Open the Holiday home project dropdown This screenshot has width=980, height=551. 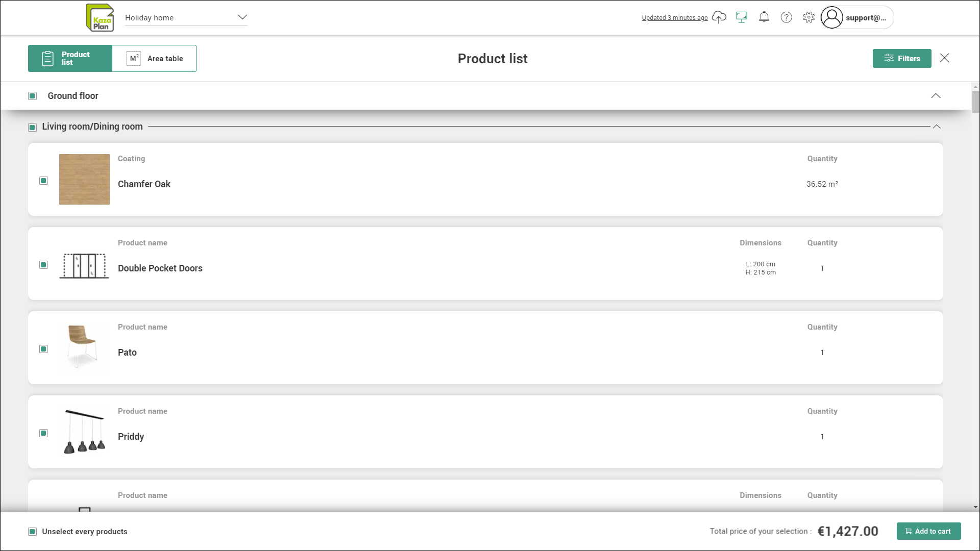click(x=186, y=17)
